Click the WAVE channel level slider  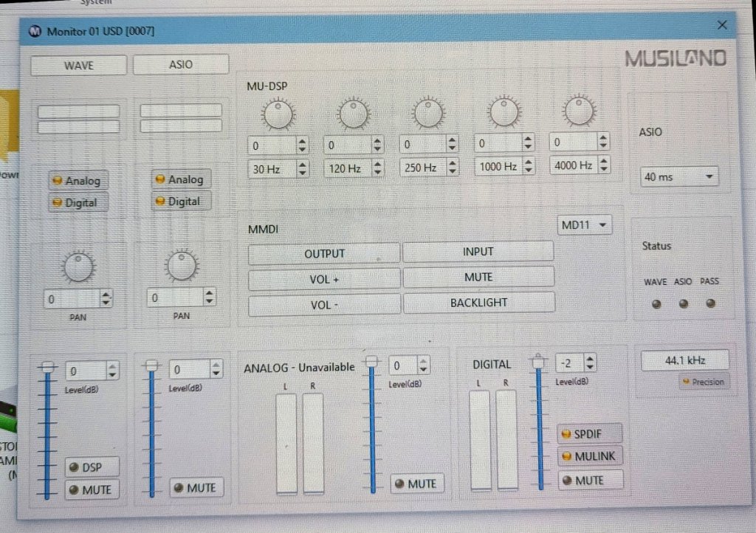point(47,430)
